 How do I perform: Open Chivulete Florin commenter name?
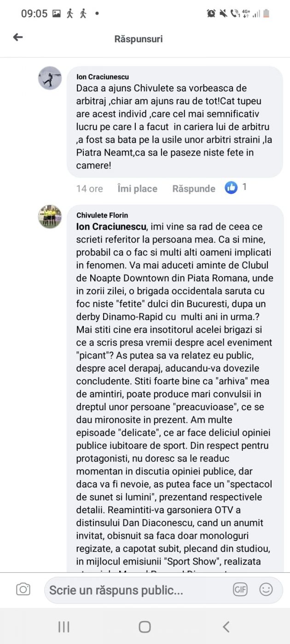click(102, 215)
